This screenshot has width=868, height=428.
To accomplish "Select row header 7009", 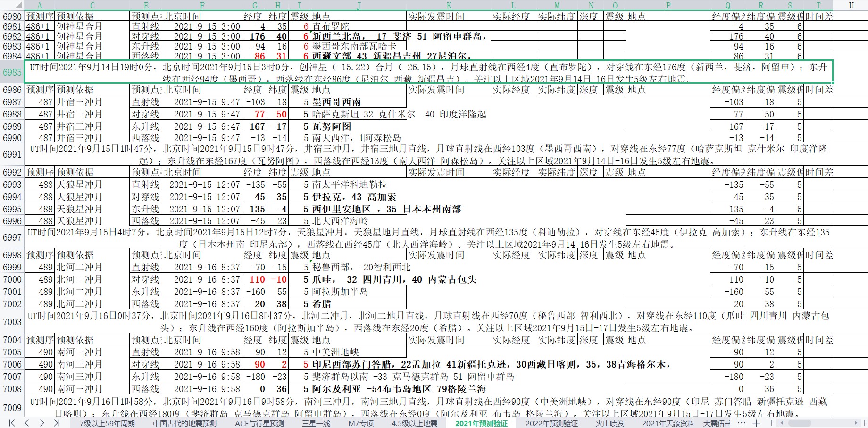I will click(x=12, y=408).
